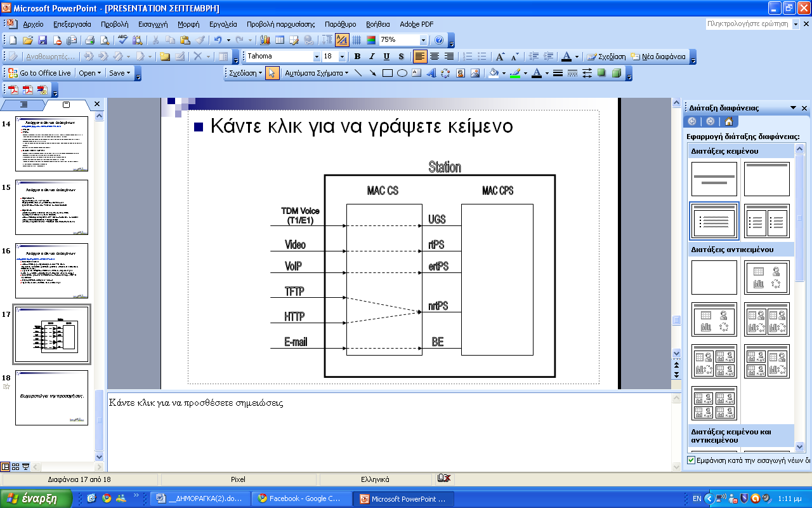This screenshot has width=812, height=508.
Task: Save the presentation with the floppy icon
Action: tap(43, 40)
